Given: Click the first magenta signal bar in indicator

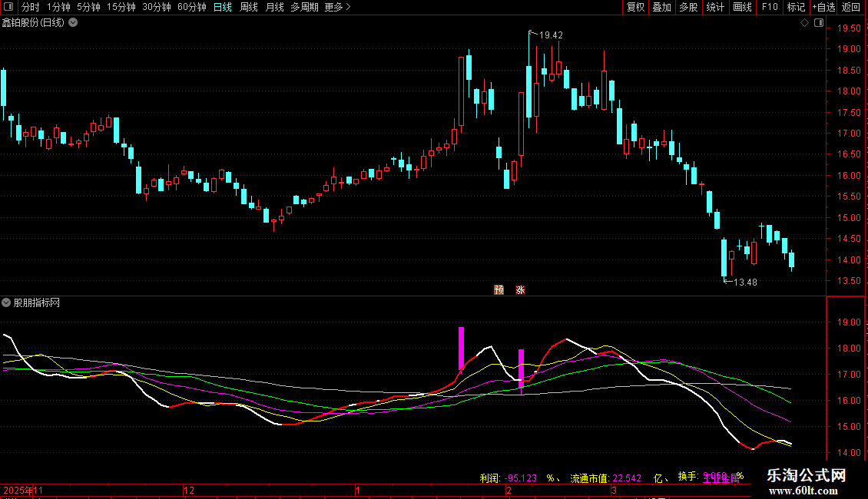Looking at the screenshot, I should (461, 349).
